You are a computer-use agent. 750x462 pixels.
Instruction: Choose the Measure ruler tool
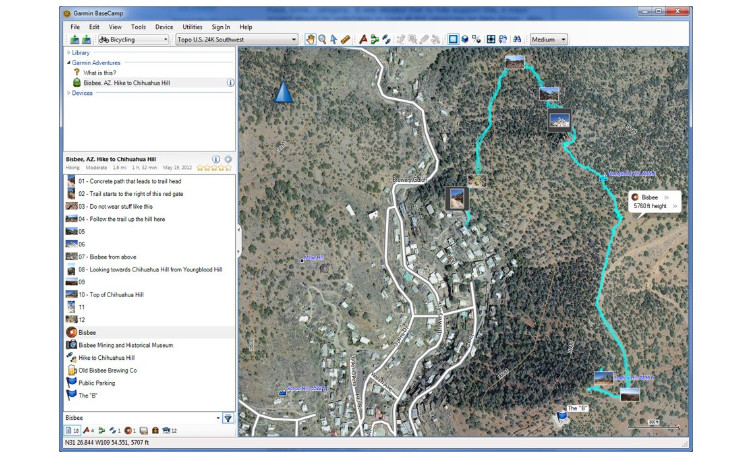(x=345, y=39)
